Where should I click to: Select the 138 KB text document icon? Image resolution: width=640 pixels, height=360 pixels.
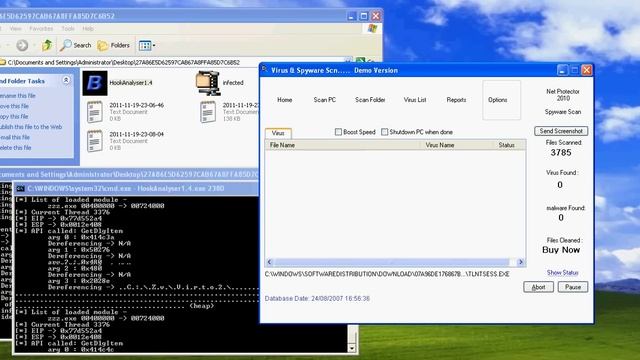208,111
